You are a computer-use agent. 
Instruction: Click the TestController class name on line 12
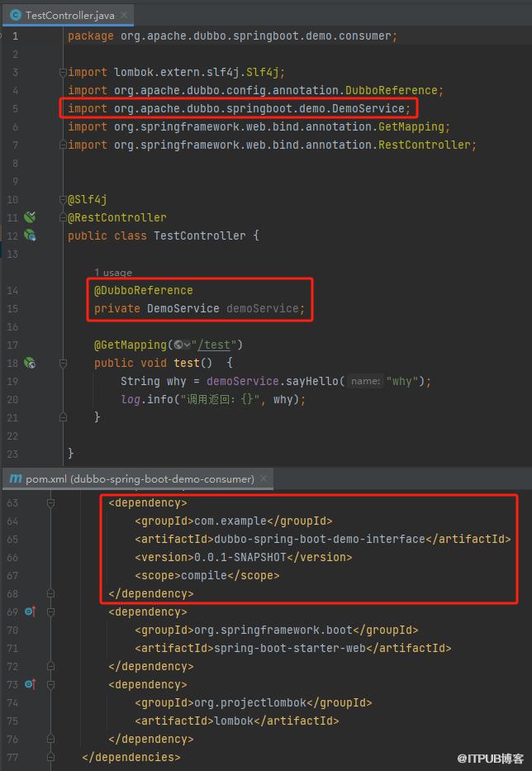click(200, 236)
